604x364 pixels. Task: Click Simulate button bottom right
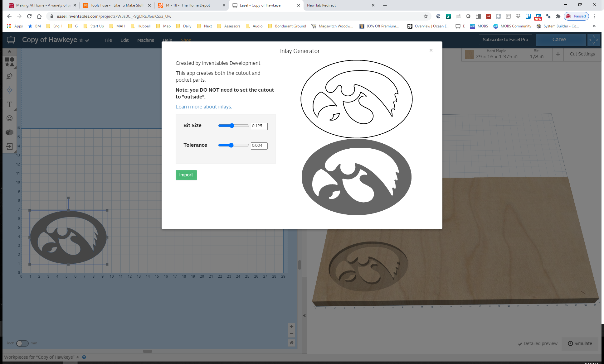(580, 343)
